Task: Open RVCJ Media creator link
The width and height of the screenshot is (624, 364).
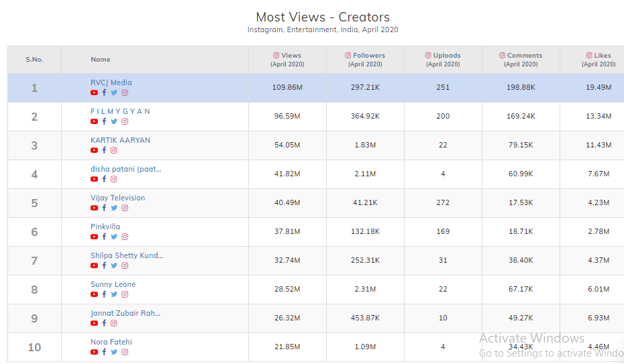Action: (x=111, y=83)
